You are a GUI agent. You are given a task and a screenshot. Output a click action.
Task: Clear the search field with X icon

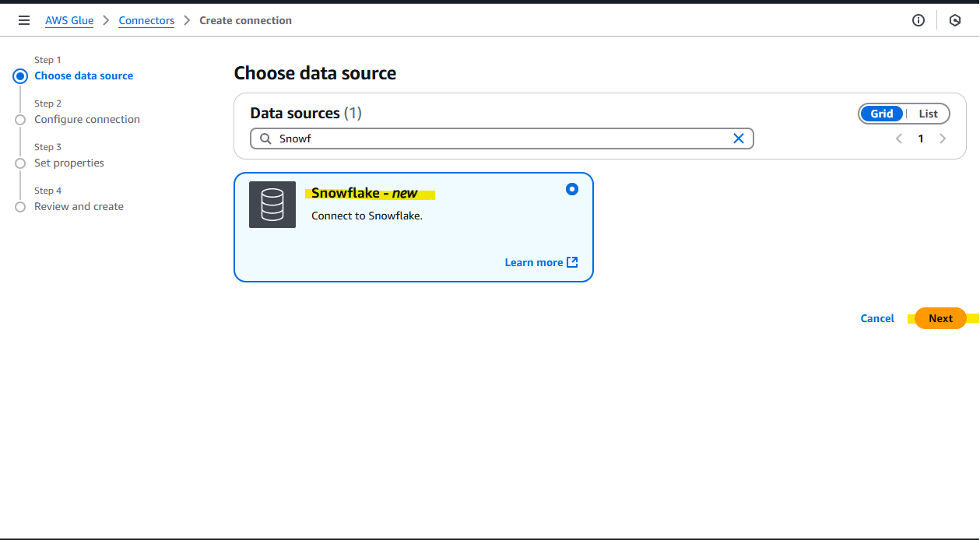point(739,139)
